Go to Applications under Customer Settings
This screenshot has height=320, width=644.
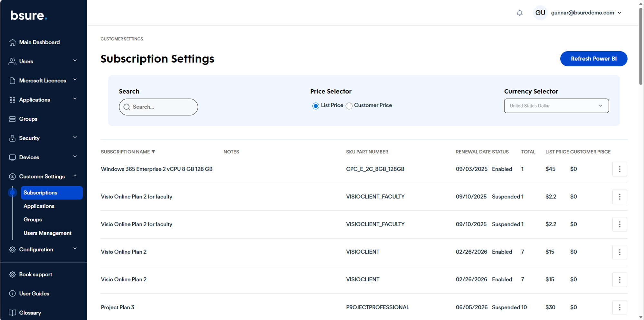click(39, 206)
